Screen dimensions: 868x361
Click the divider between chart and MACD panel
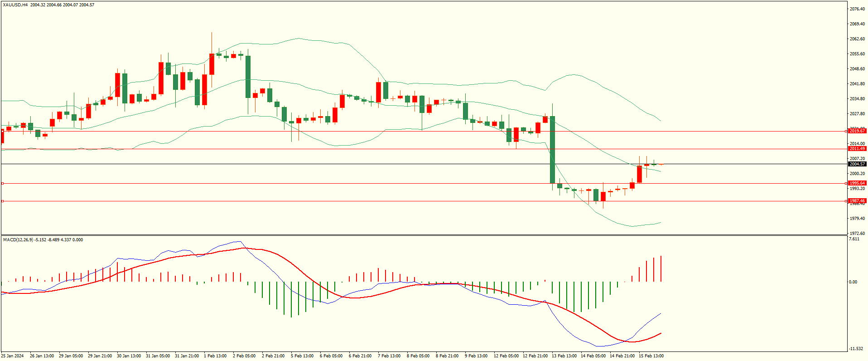pos(424,235)
